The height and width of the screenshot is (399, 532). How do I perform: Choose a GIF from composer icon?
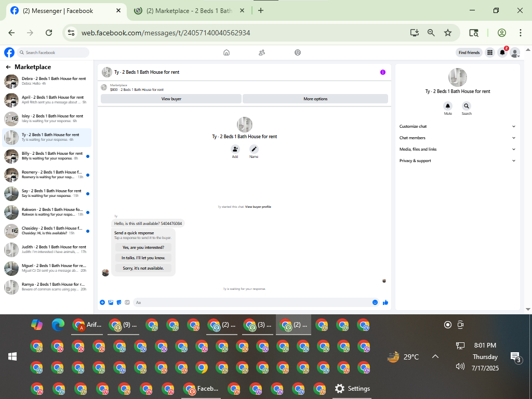pos(127,302)
